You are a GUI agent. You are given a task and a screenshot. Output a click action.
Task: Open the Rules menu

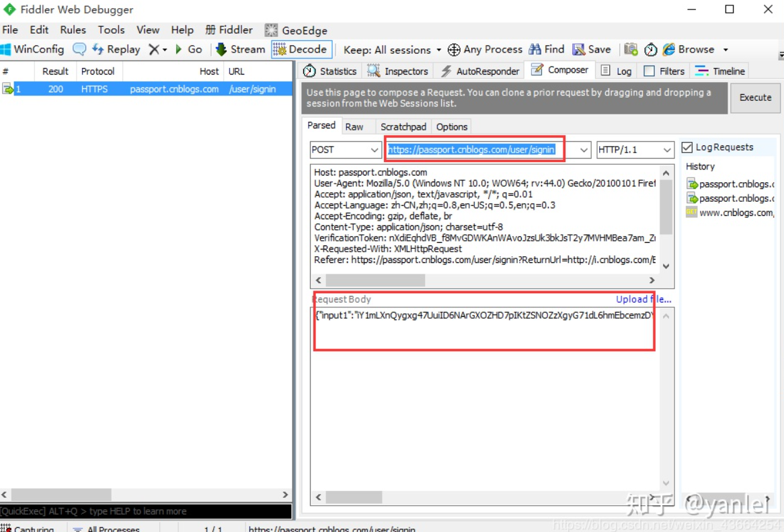(x=73, y=30)
